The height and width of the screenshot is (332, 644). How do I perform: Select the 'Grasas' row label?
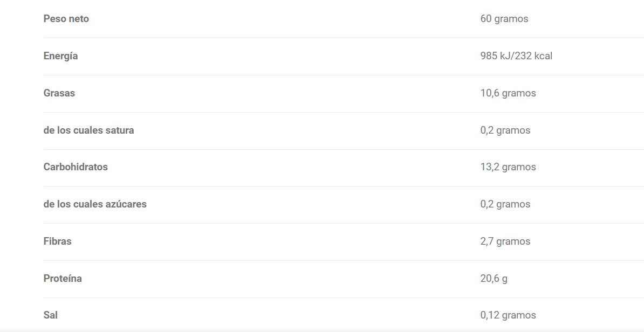click(59, 93)
